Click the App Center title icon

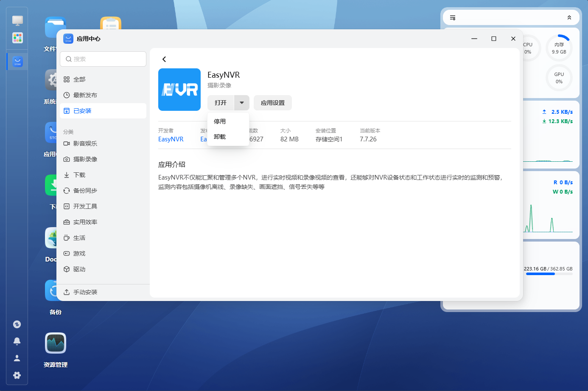[68, 39]
